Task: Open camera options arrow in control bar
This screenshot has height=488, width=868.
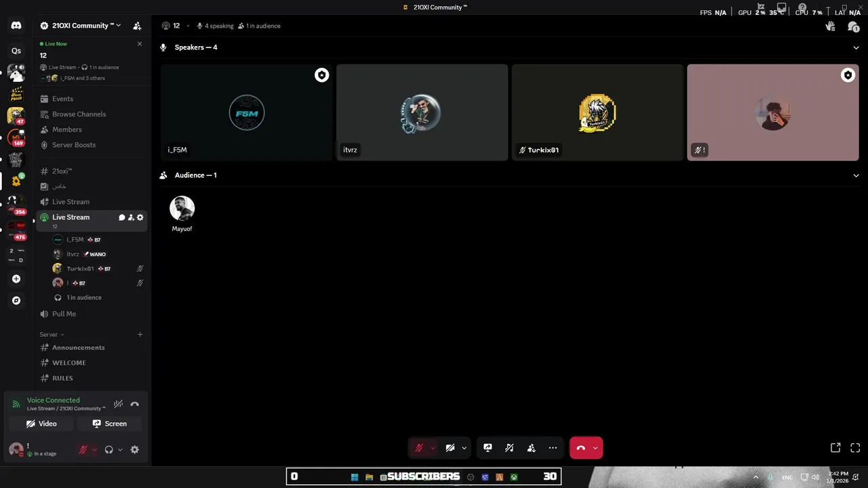Action: click(x=464, y=448)
